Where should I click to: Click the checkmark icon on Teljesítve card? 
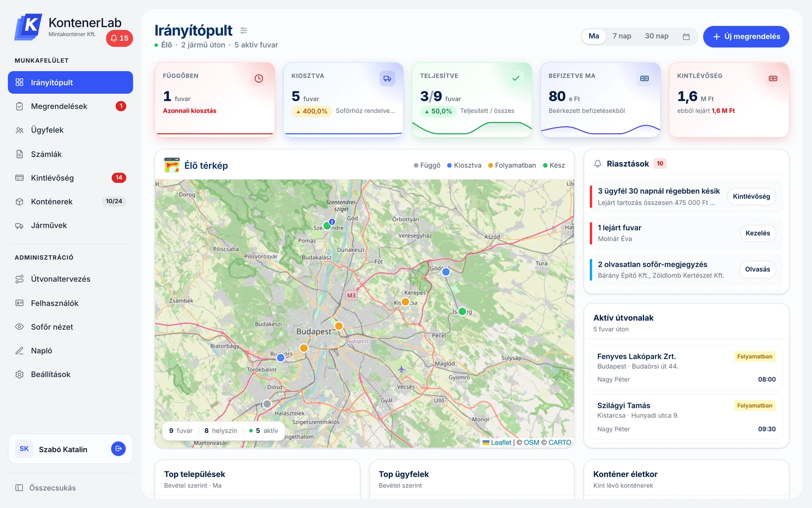coord(516,78)
